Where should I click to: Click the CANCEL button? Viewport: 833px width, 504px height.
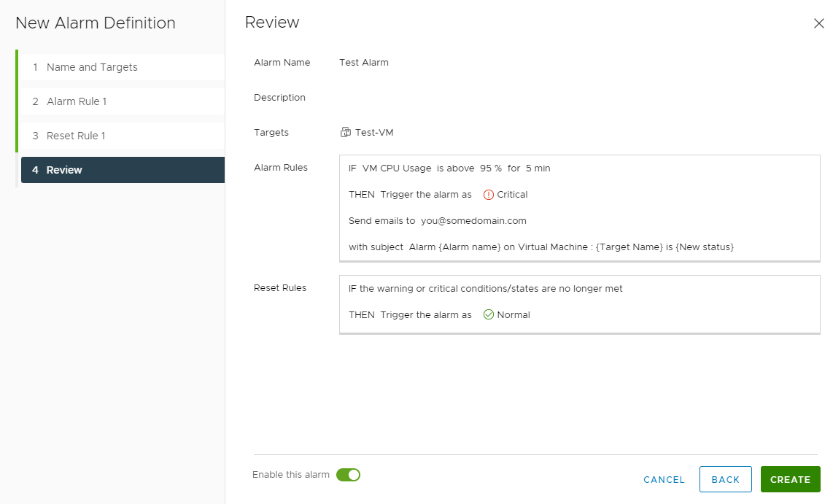[664, 480]
